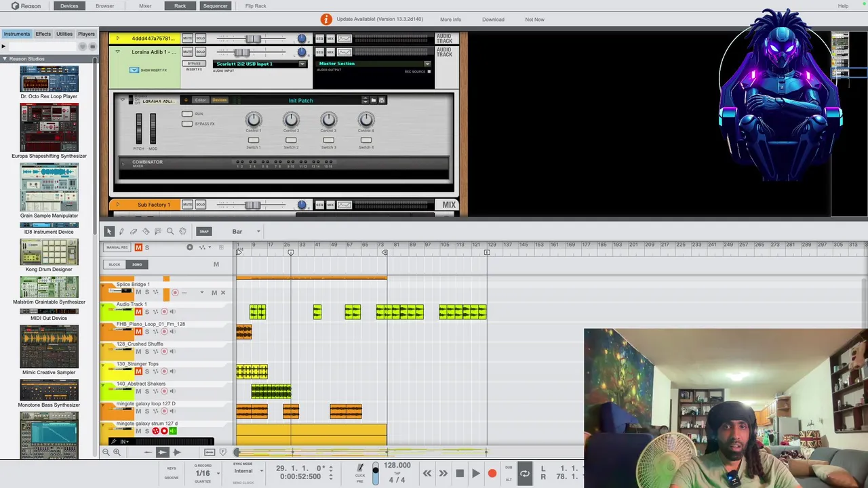Mute the 4ddd447a75781 mixer channel

pyautogui.click(x=187, y=38)
